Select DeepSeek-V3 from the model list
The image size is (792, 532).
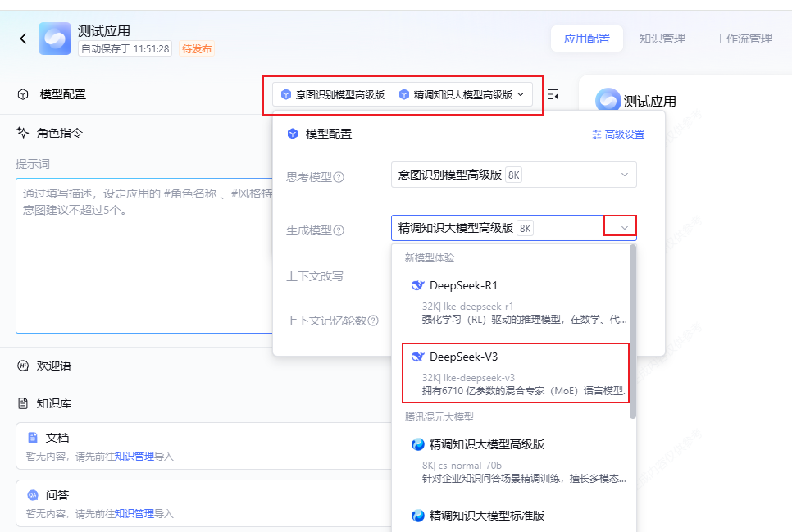tap(515, 373)
